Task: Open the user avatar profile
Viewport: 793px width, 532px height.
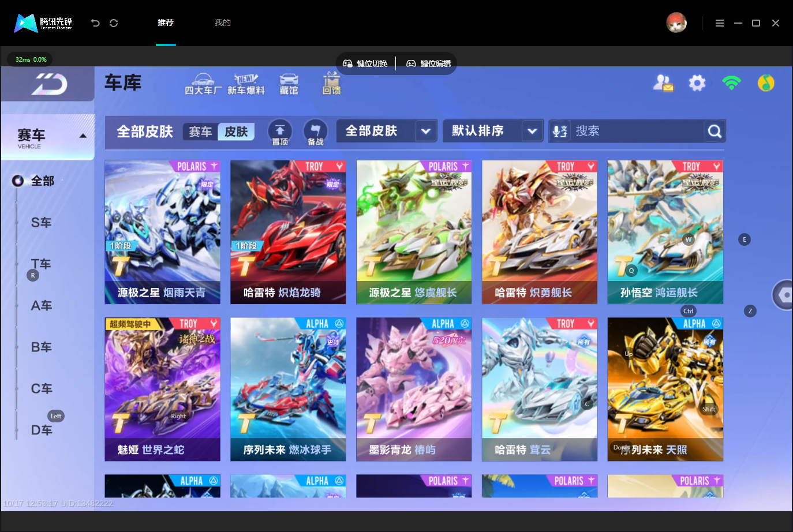Action: (676, 23)
